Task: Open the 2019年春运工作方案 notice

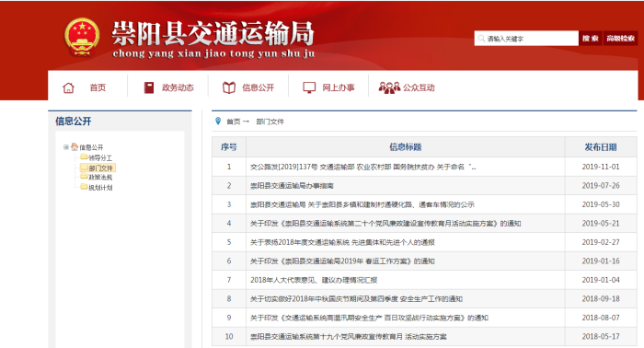Action: 342,261
